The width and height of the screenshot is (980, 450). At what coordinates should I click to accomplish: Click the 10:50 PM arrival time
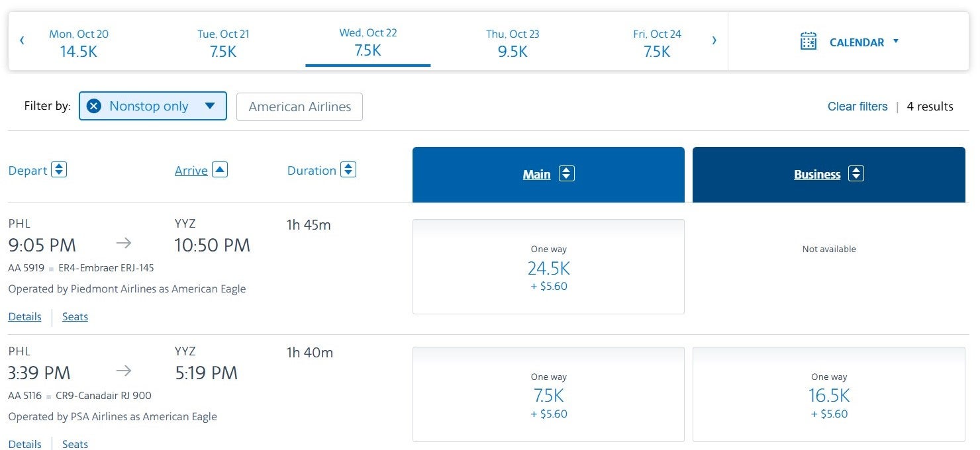click(213, 246)
